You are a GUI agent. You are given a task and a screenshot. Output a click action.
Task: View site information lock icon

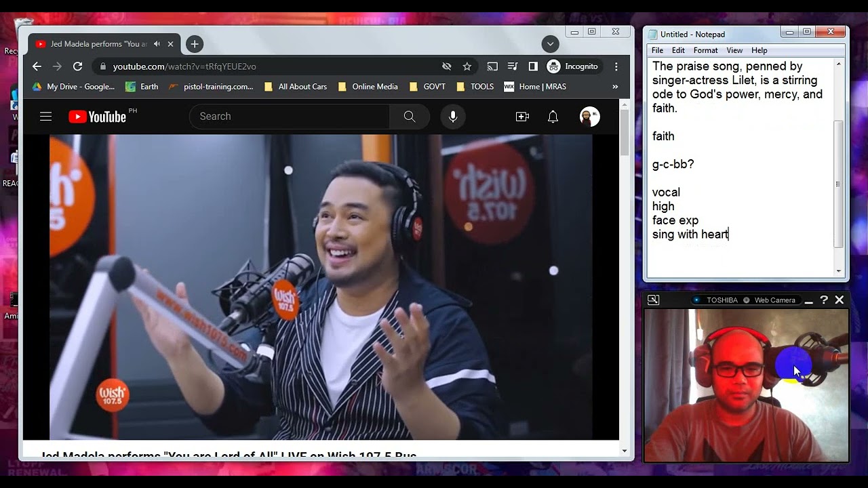[102, 66]
